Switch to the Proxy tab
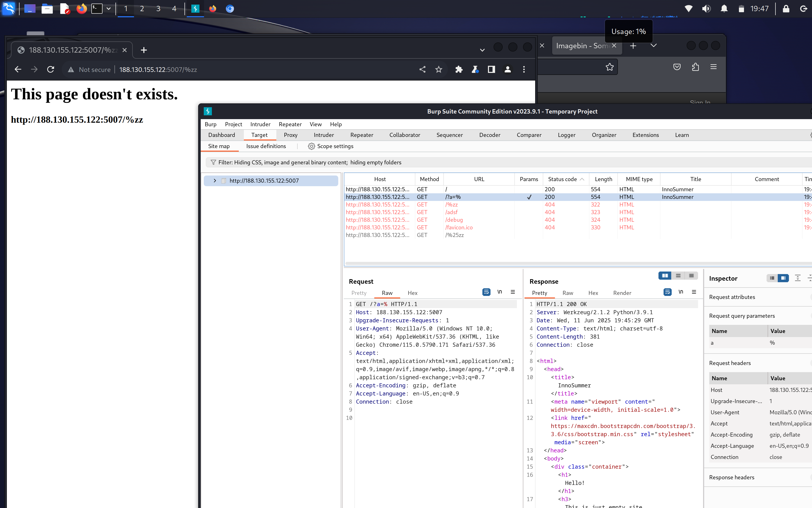The height and width of the screenshot is (508, 812). tap(291, 135)
